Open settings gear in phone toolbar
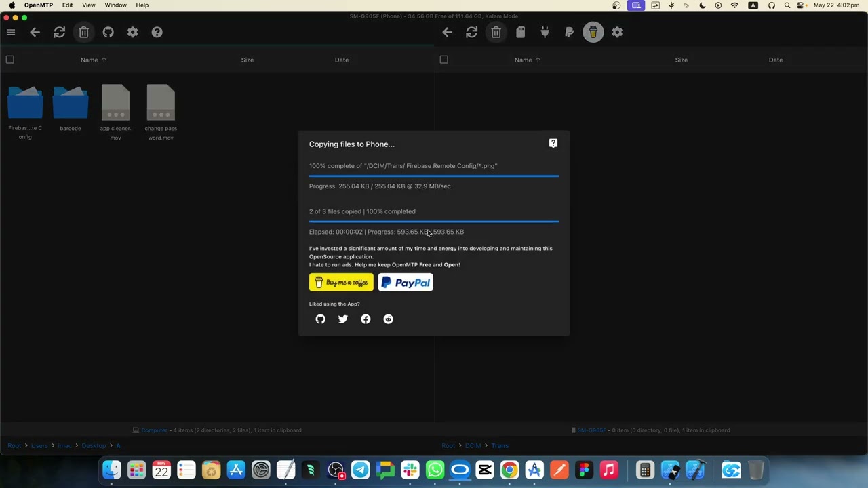868x488 pixels. (617, 32)
